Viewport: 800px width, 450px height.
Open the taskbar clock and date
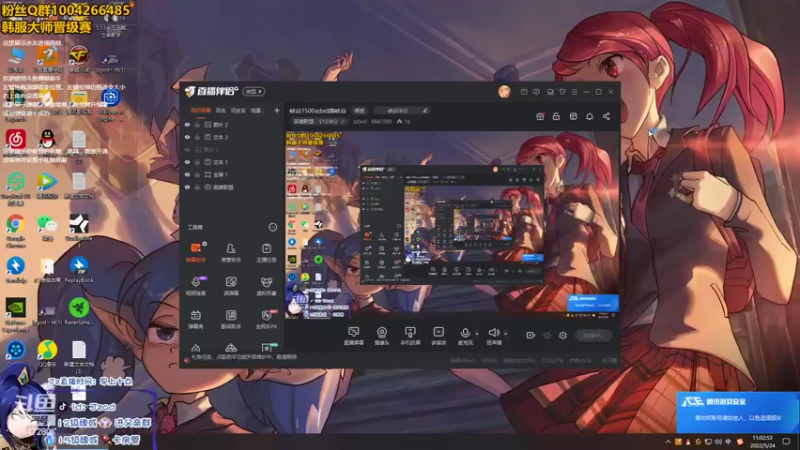click(x=762, y=441)
